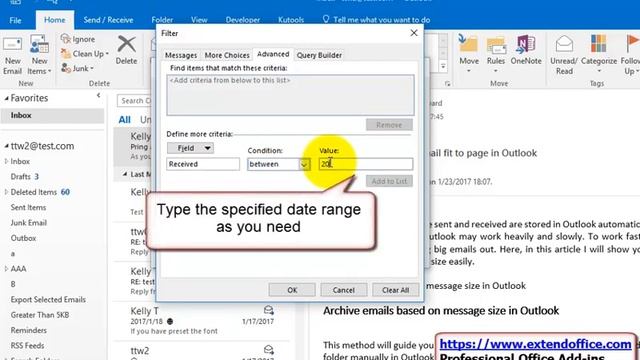Switch to the Query Builder tab
The image size is (640, 360).
(319, 55)
